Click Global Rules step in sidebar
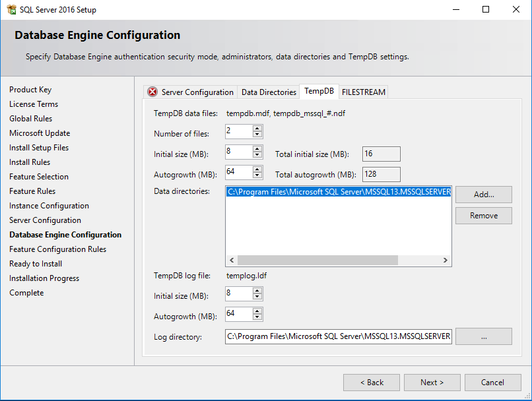Image resolution: width=532 pixels, height=401 pixels. tap(30, 119)
